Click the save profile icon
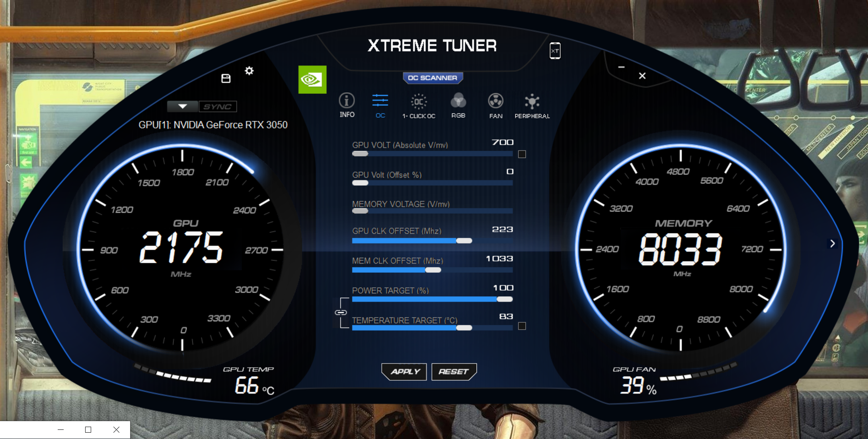 coord(226,78)
